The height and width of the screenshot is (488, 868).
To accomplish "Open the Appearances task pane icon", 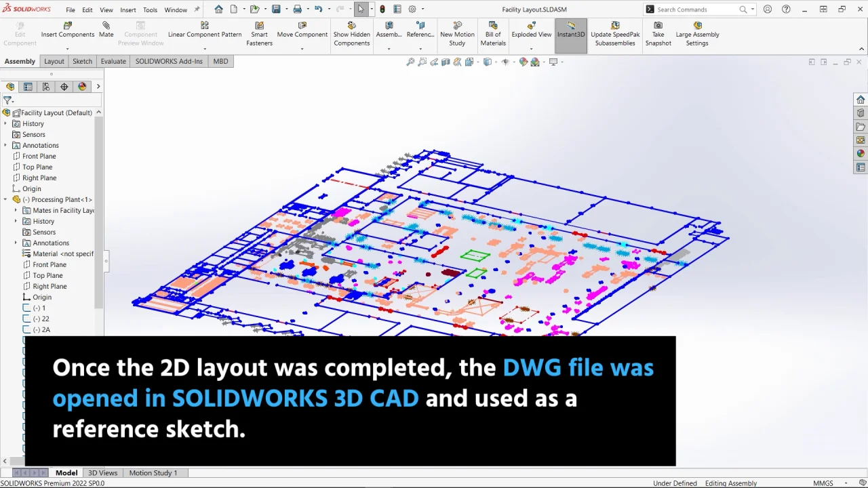I will tap(861, 154).
